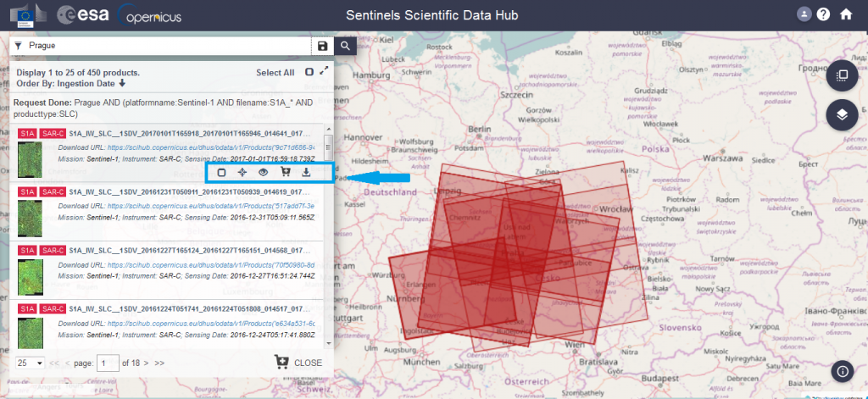Image resolution: width=868 pixels, height=399 pixels.
Task: Go to previous results page
Action: (x=68, y=363)
